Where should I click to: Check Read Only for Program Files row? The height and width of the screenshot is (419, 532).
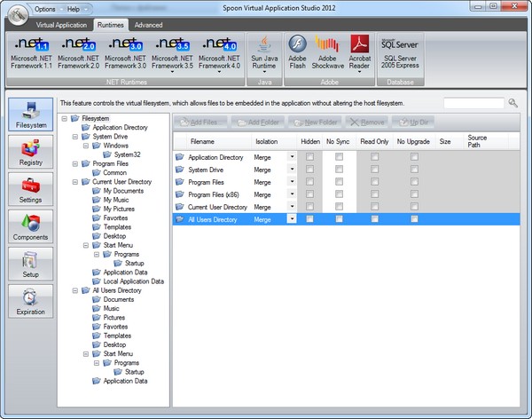[x=375, y=182]
